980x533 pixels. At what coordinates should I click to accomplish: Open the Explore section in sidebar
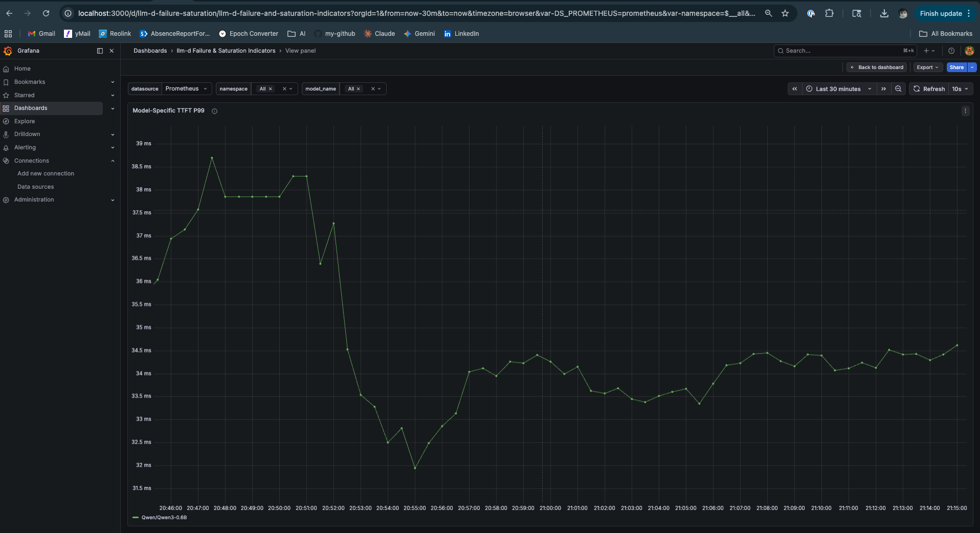(25, 121)
